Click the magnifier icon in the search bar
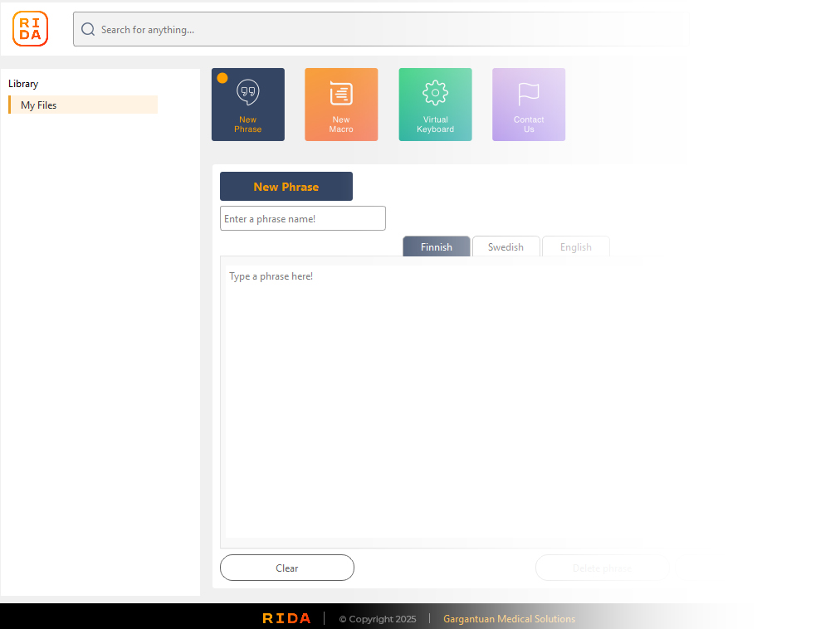Viewport: 840px width, 629px height. 88,30
